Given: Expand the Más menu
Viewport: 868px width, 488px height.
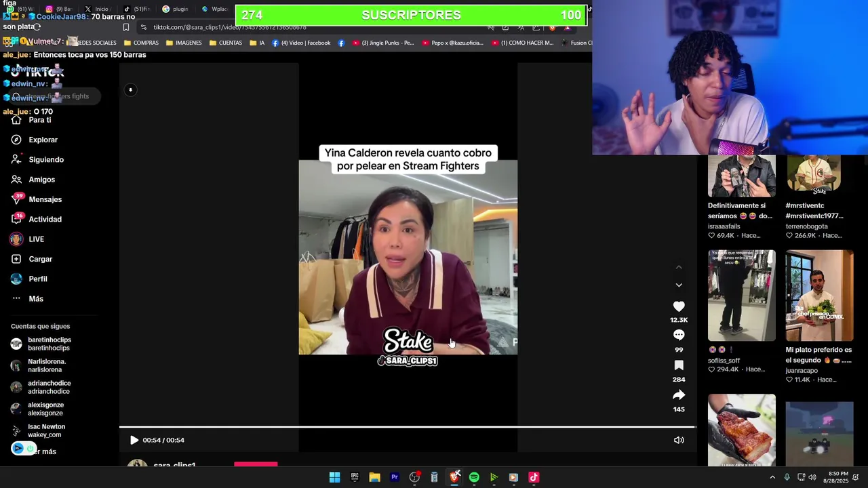Looking at the screenshot, I should [x=27, y=299].
